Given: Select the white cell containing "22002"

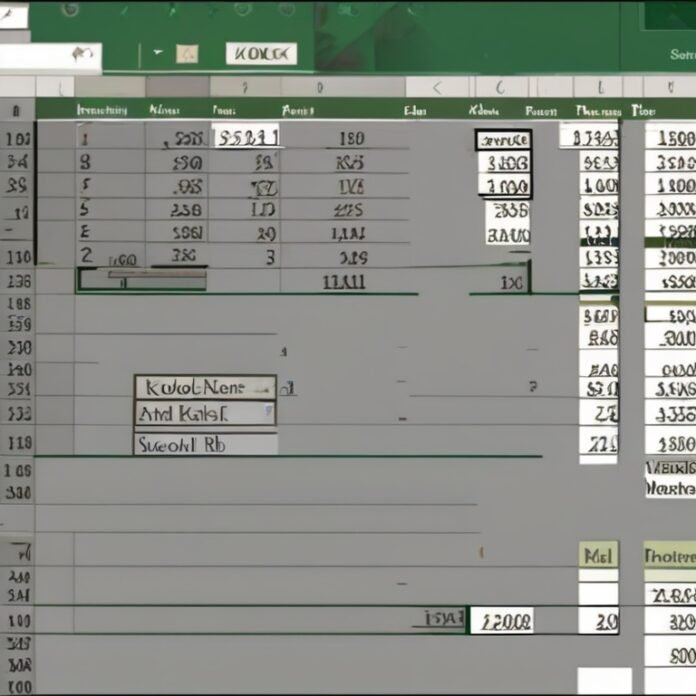Looking at the screenshot, I should [502, 621].
